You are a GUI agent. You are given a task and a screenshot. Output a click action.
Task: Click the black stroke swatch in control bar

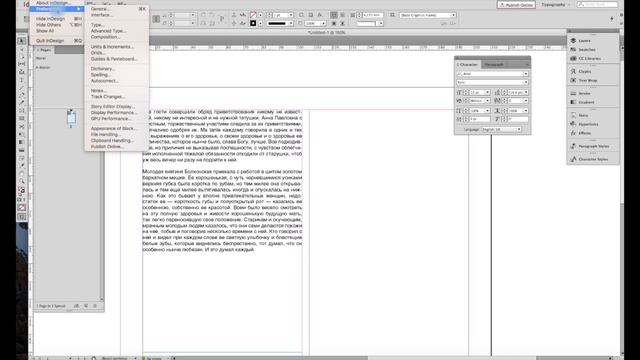[253, 24]
